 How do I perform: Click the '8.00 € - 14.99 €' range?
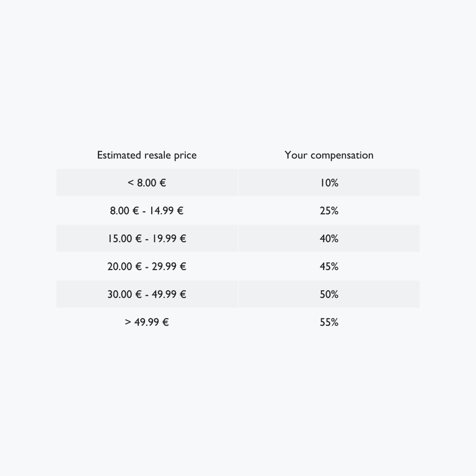pyautogui.click(x=147, y=211)
